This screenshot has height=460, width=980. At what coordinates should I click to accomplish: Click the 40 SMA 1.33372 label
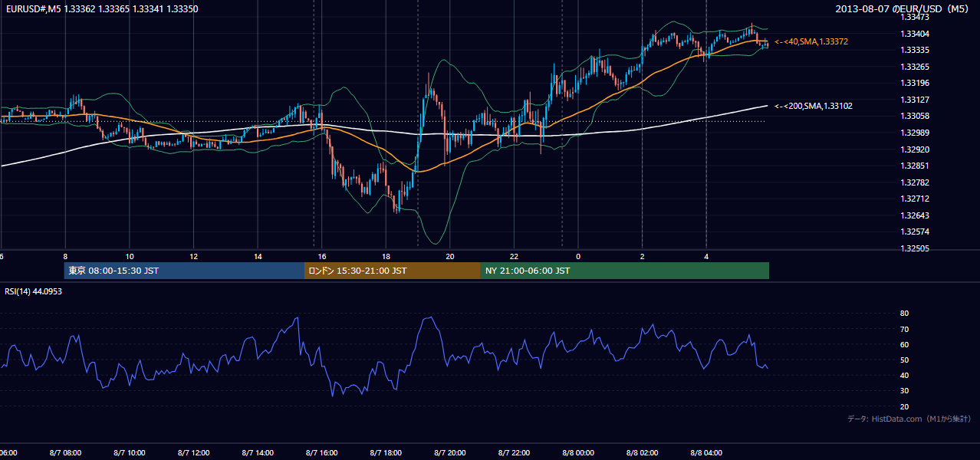coord(811,41)
